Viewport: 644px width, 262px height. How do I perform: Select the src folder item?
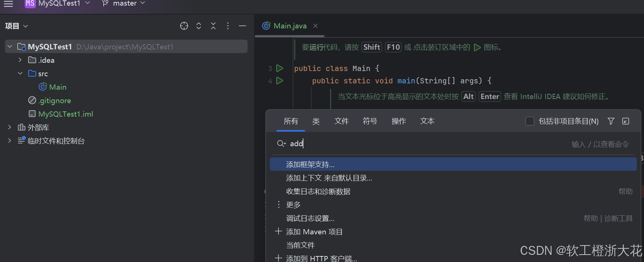[x=43, y=74]
